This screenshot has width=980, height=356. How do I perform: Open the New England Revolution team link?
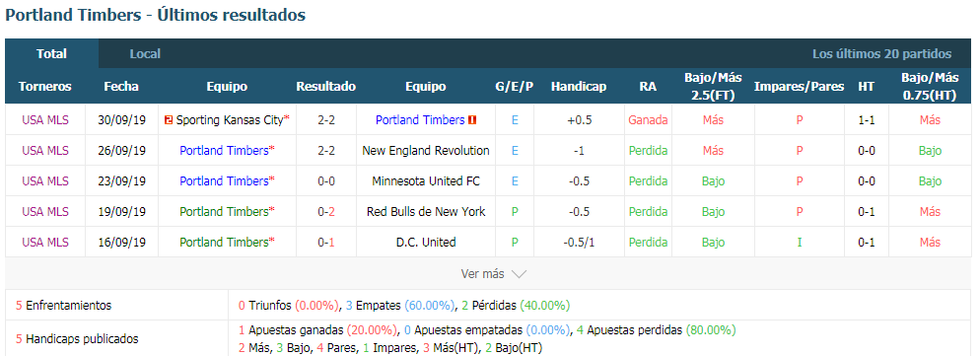click(x=426, y=150)
